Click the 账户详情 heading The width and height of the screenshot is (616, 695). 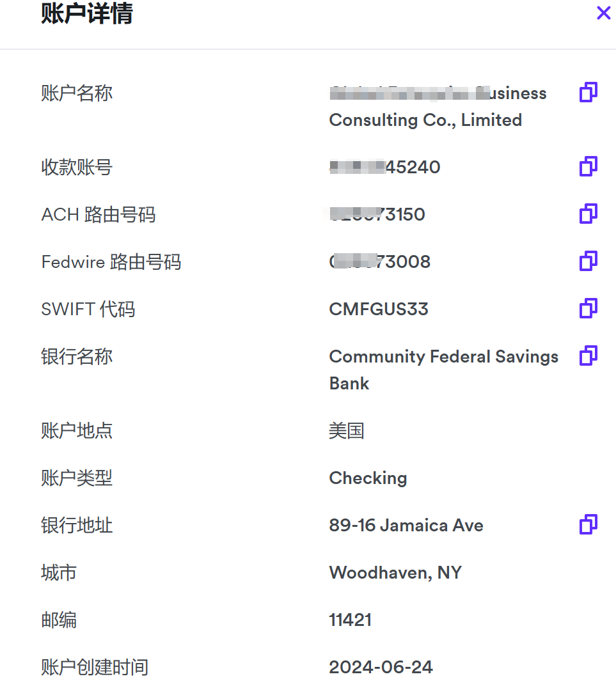(86, 14)
